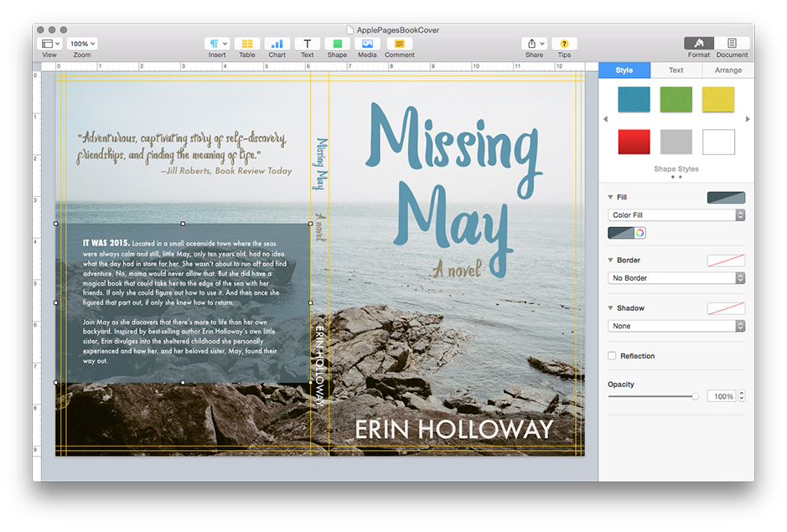Open the View options in toolbar
Screen dimensions: 787x532
(x=49, y=44)
